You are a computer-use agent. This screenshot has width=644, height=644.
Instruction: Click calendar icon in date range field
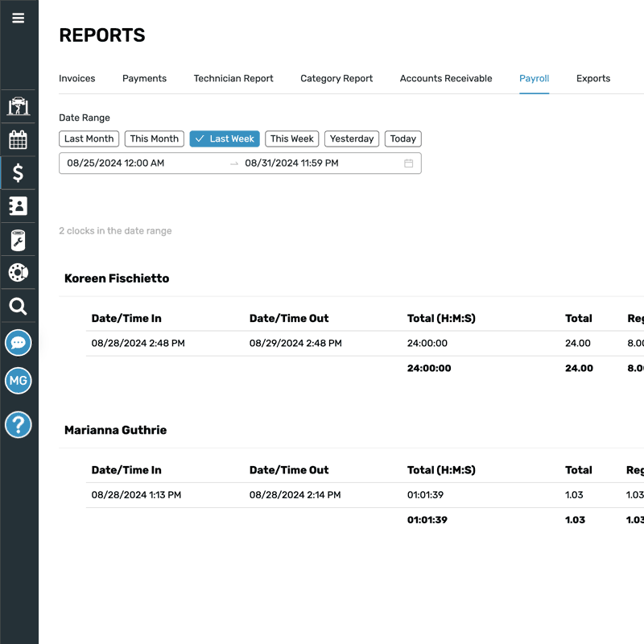(x=408, y=163)
